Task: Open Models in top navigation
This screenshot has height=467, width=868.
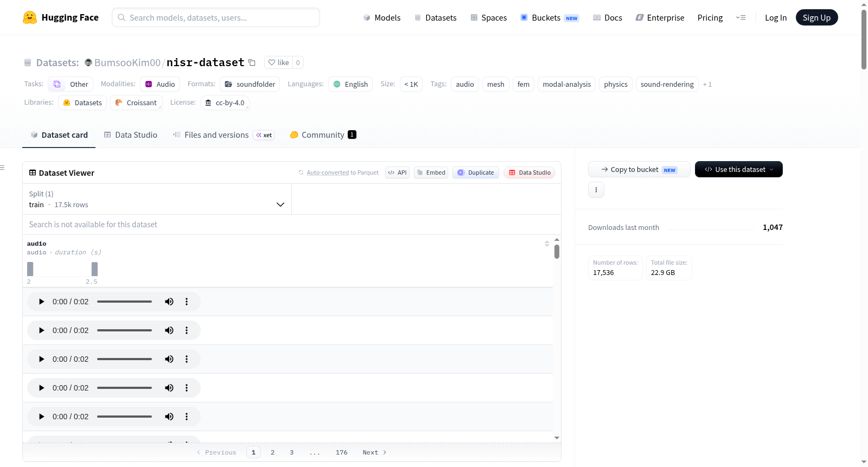Action: pyautogui.click(x=382, y=17)
